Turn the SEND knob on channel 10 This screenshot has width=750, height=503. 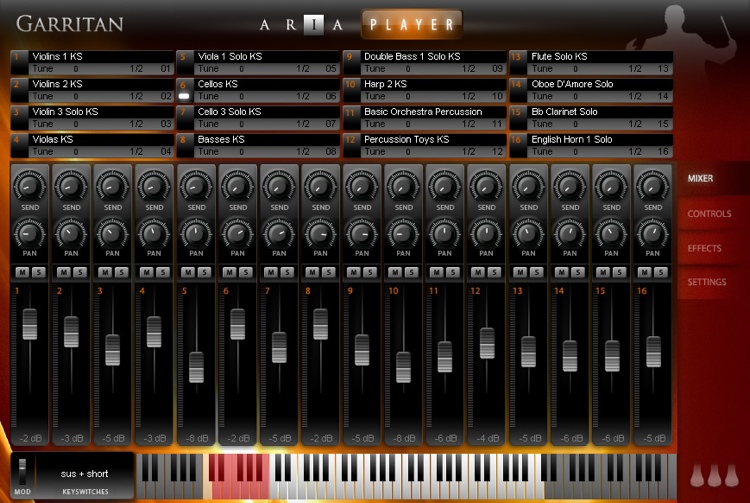click(403, 185)
